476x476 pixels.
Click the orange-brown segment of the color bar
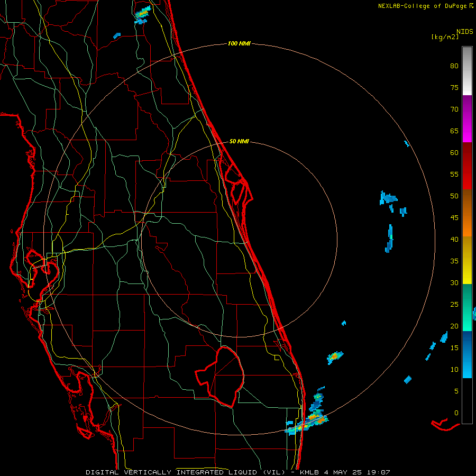coord(467,213)
